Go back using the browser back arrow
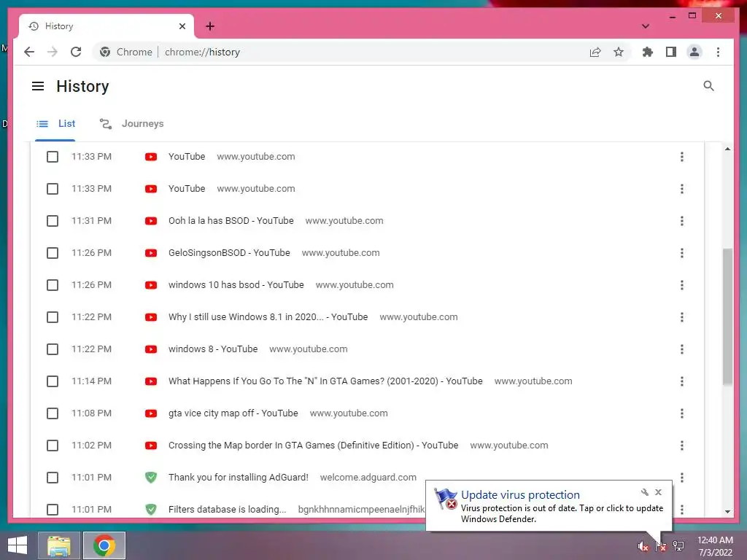Viewport: 747px width, 560px height. pyautogui.click(x=29, y=52)
